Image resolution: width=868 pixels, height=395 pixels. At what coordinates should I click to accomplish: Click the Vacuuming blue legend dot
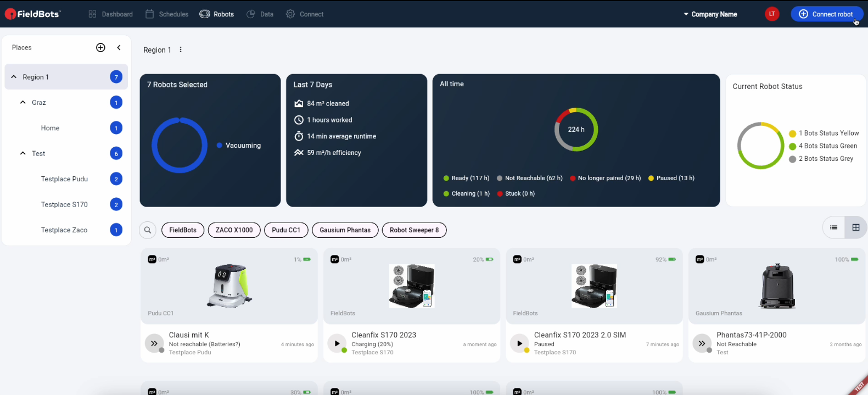point(219,146)
